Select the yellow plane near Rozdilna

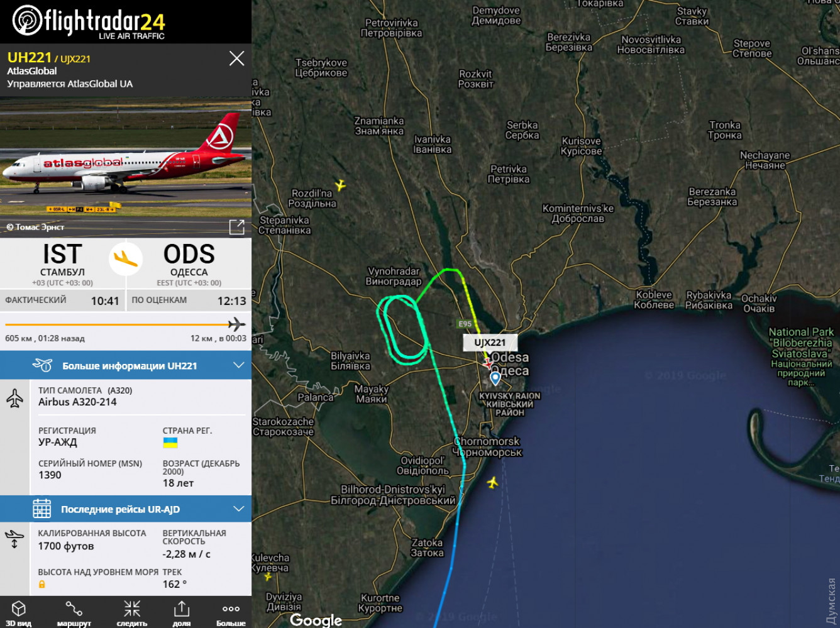pos(340,185)
